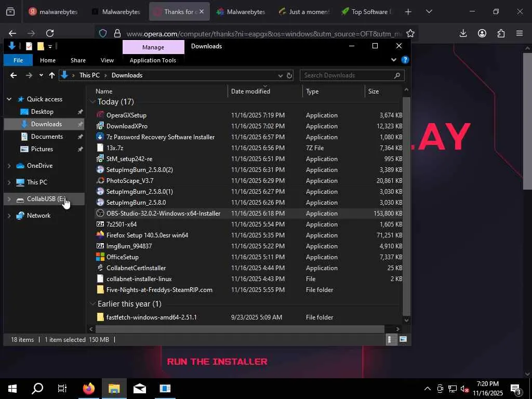The width and height of the screenshot is (532, 399).
Task: Open the Share ribbon tab
Action: pos(78,60)
